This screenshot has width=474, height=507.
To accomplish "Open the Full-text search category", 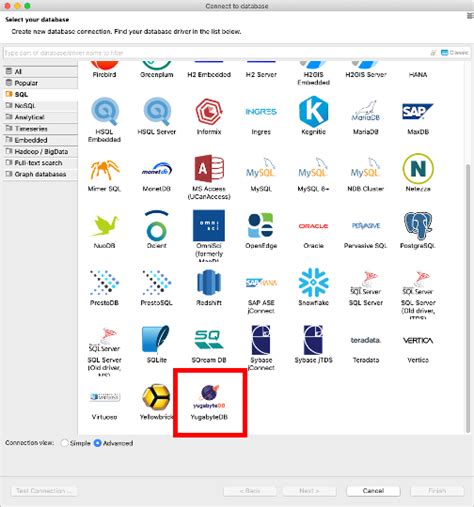I will click(x=41, y=163).
